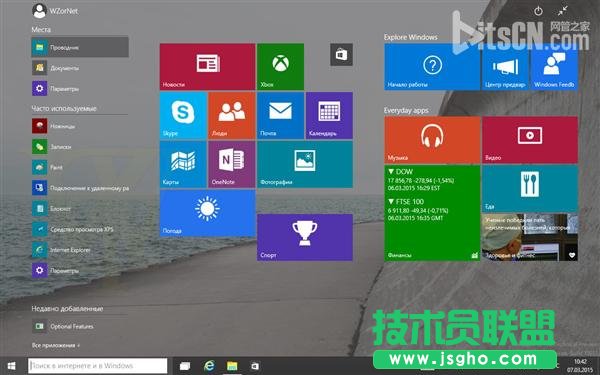
Task: Open Документы from Places list
Action: (80, 68)
